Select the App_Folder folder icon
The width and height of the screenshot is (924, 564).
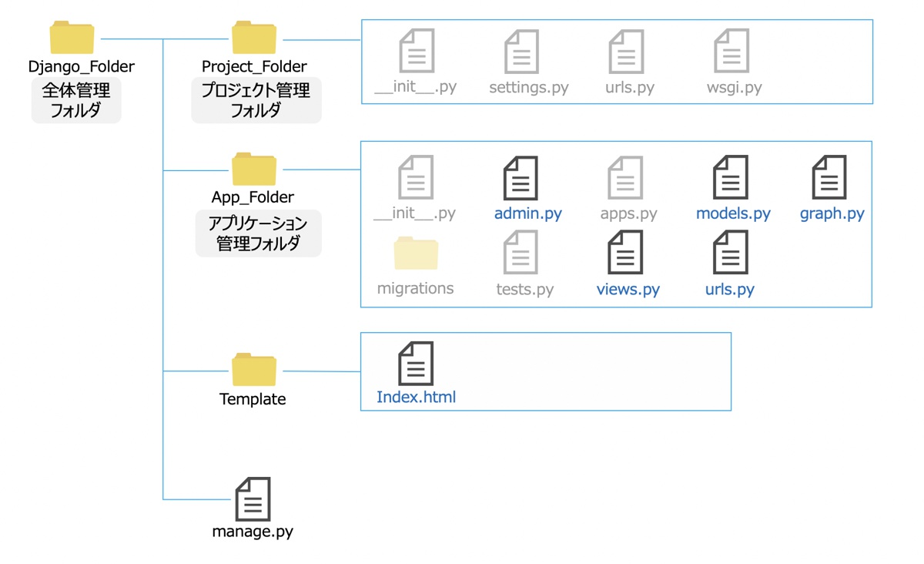(x=253, y=170)
